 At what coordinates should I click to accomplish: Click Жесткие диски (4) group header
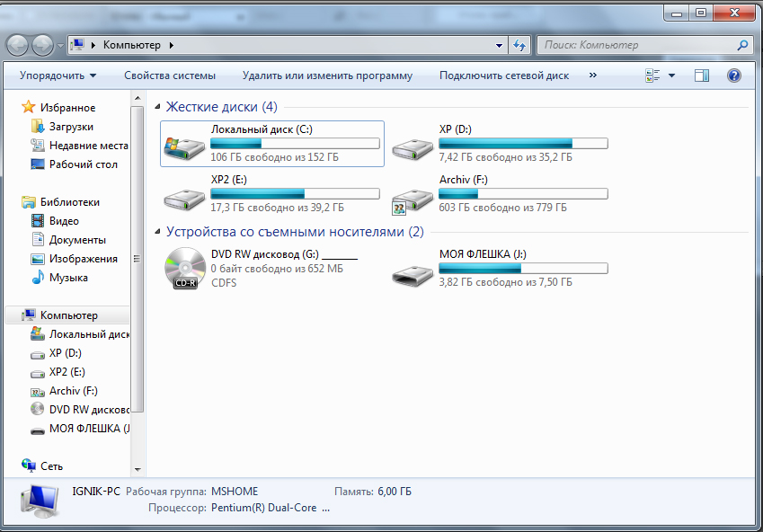(x=221, y=107)
